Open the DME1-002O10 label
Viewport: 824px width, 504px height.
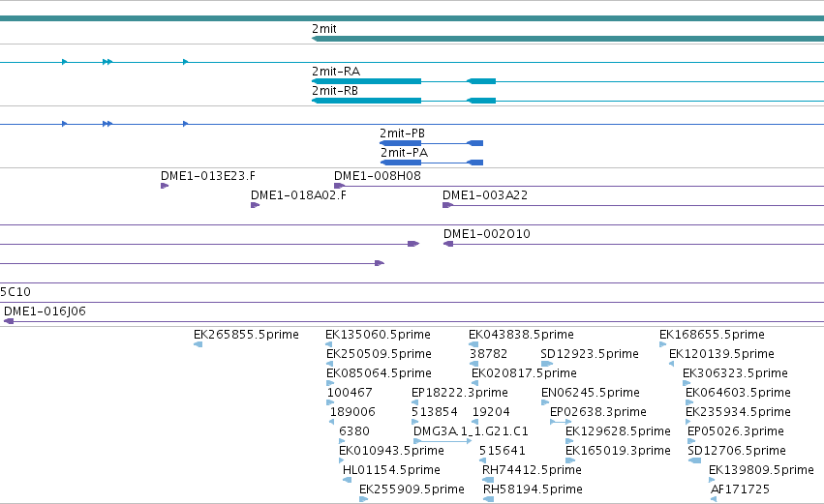click(x=487, y=234)
